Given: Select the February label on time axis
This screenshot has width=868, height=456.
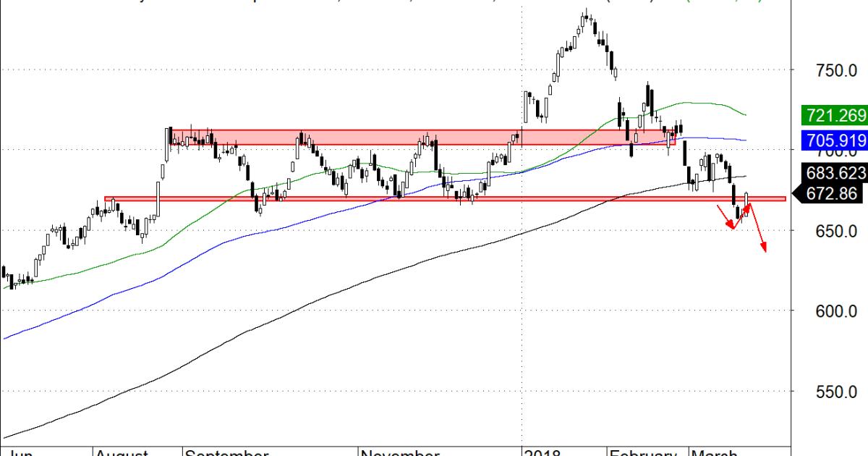Looking at the screenshot, I should (x=642, y=452).
